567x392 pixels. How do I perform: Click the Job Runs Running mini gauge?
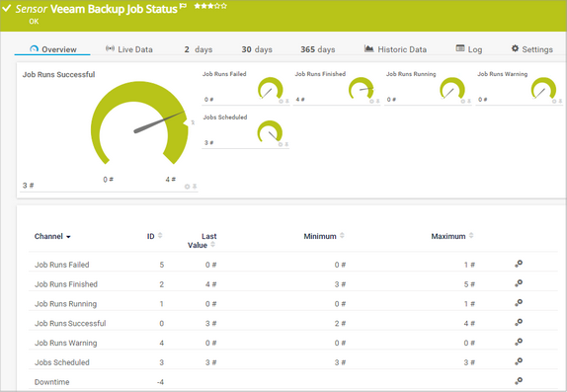tap(452, 88)
